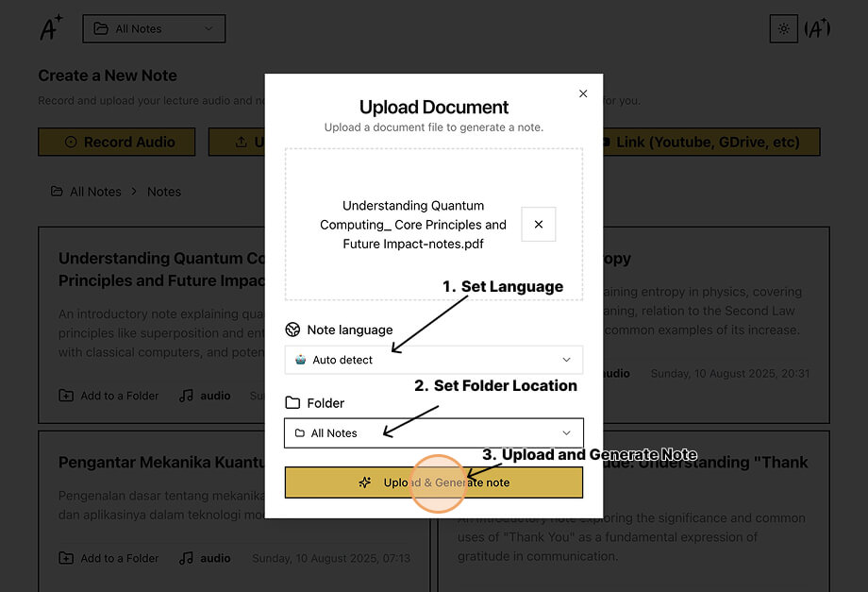Click the Upload Document dialog heading
Image resolution: width=868 pixels, height=592 pixels.
(433, 107)
